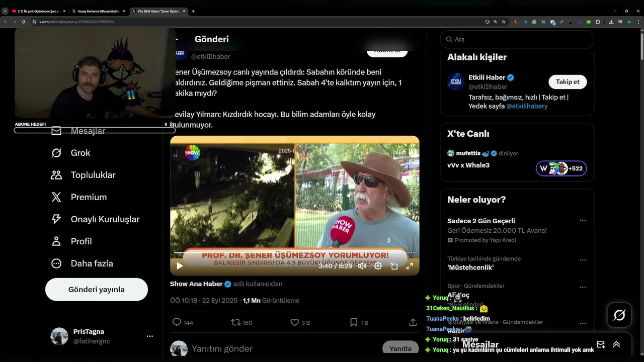Open Daha fazla menu in sidebar

coord(82,263)
